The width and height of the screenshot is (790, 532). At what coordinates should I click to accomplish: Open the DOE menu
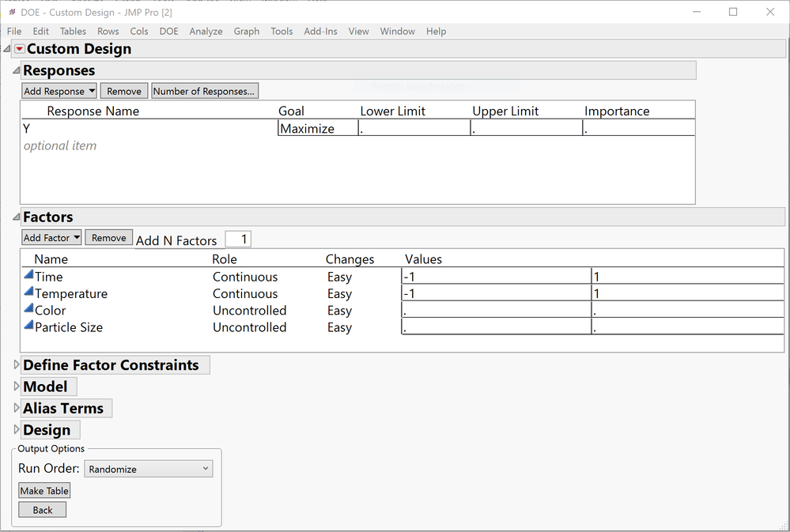pos(168,32)
